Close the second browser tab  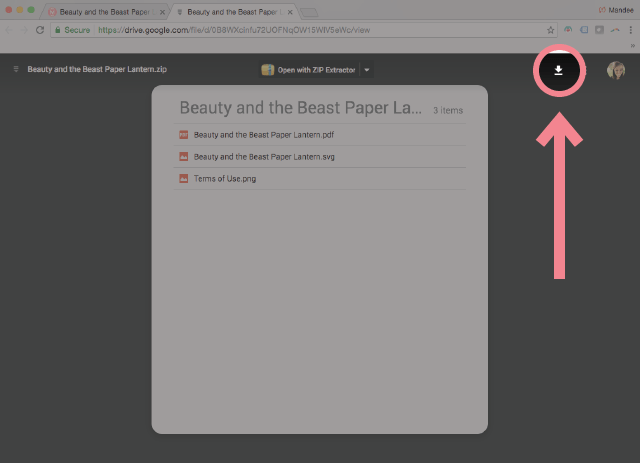tap(290, 12)
